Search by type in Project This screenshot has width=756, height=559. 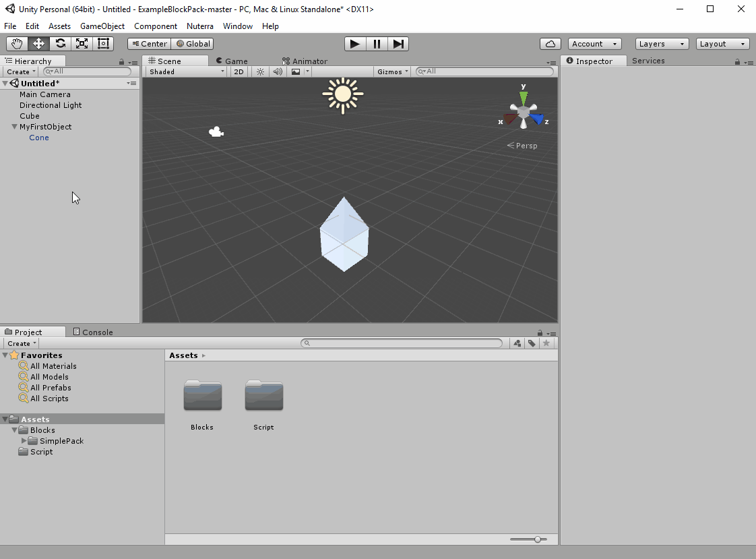click(517, 343)
